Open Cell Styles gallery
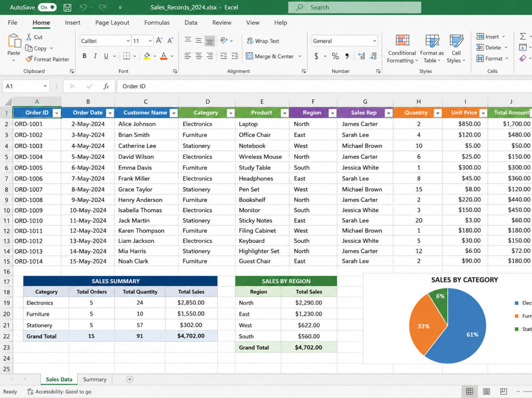This screenshot has height=398, width=532. (x=456, y=49)
